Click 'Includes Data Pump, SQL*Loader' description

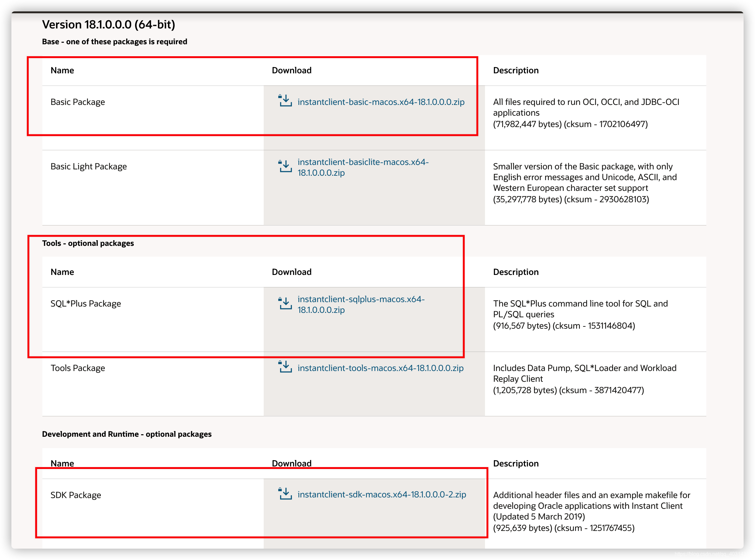(x=585, y=374)
